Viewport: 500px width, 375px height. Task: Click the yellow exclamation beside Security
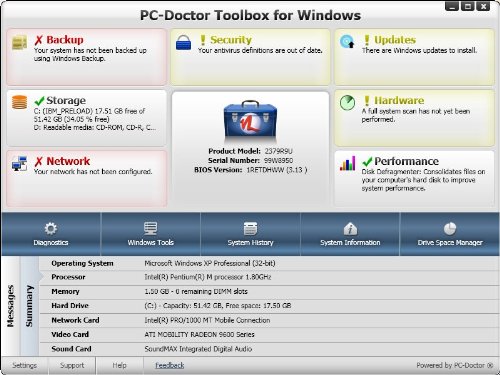click(203, 40)
